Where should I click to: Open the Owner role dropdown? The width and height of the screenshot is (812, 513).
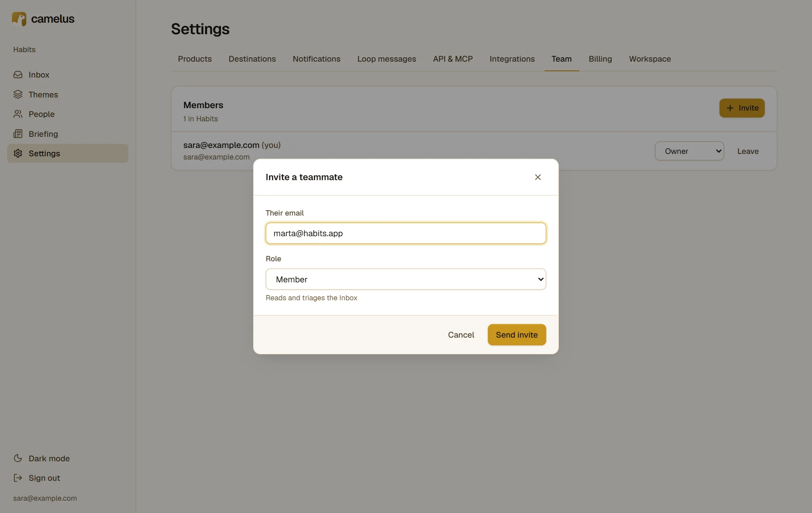[689, 151]
